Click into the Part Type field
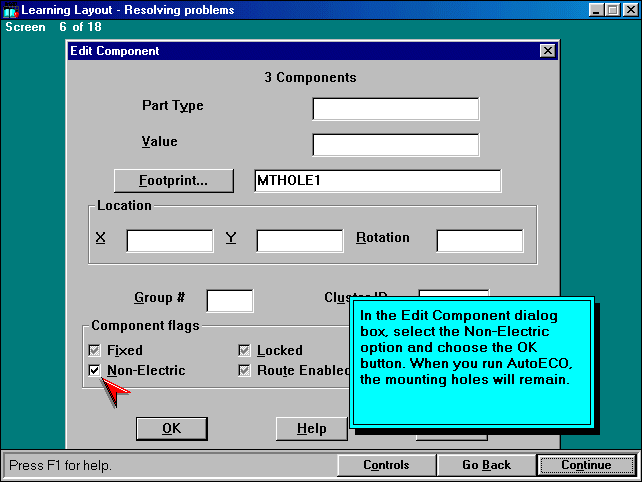 pos(395,108)
